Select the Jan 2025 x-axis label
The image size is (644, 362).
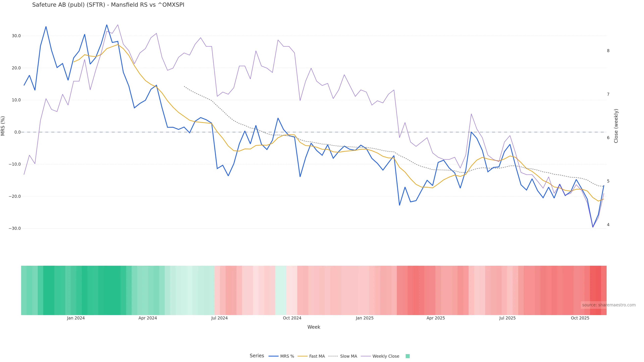(364, 318)
